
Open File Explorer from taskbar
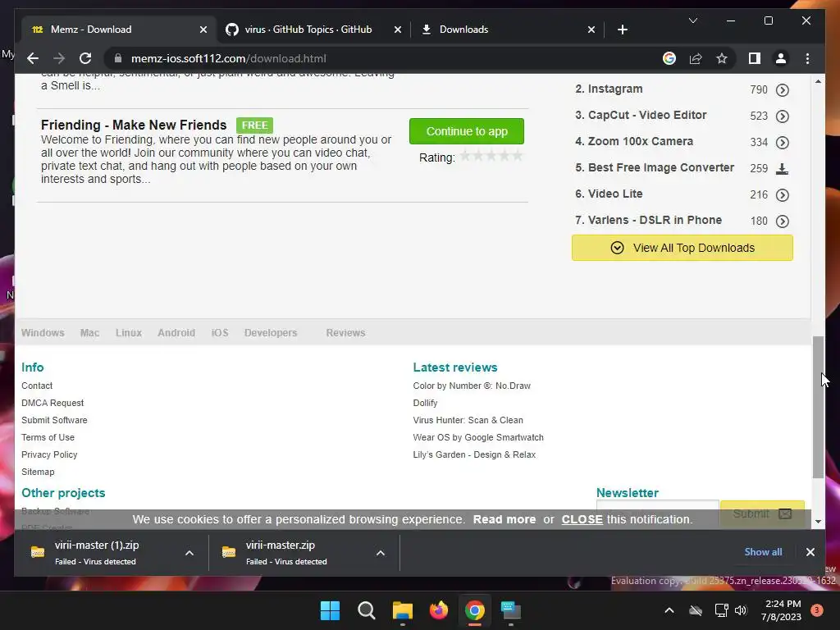[x=402, y=610]
